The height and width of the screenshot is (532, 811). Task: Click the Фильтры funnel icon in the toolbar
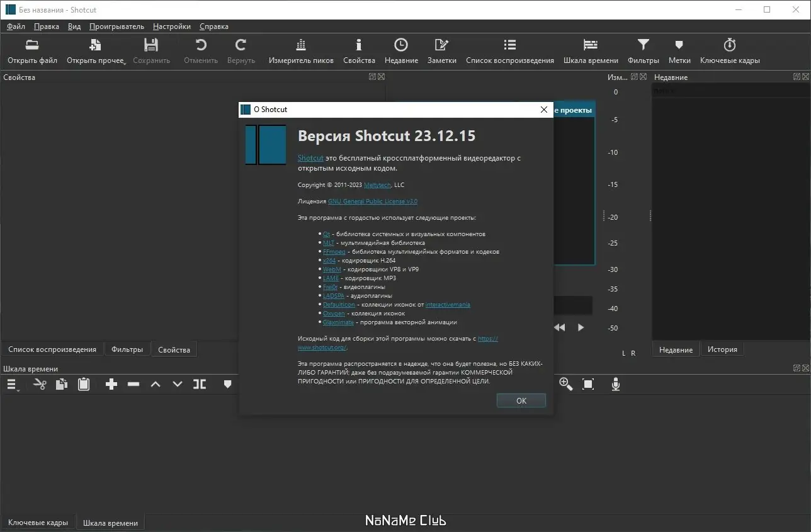(643, 45)
